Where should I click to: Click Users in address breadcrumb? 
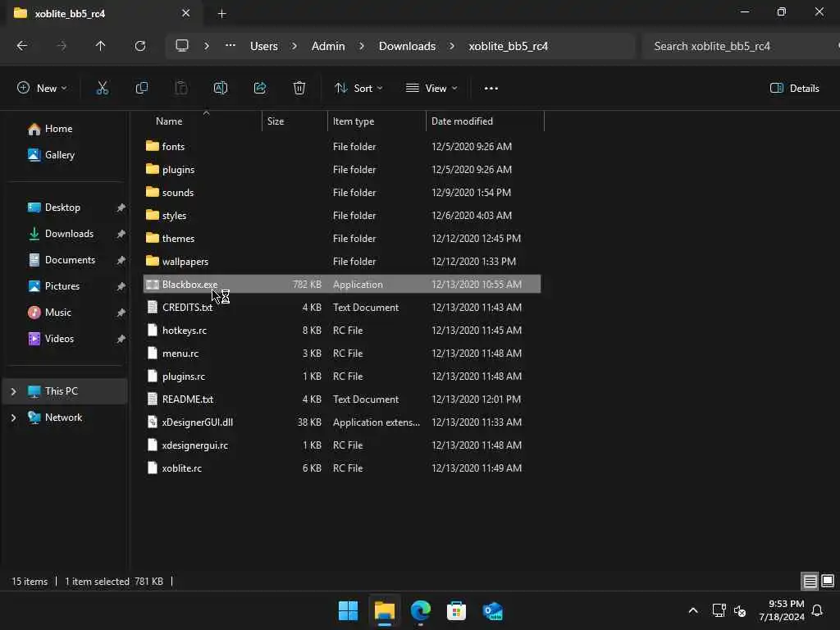click(263, 46)
